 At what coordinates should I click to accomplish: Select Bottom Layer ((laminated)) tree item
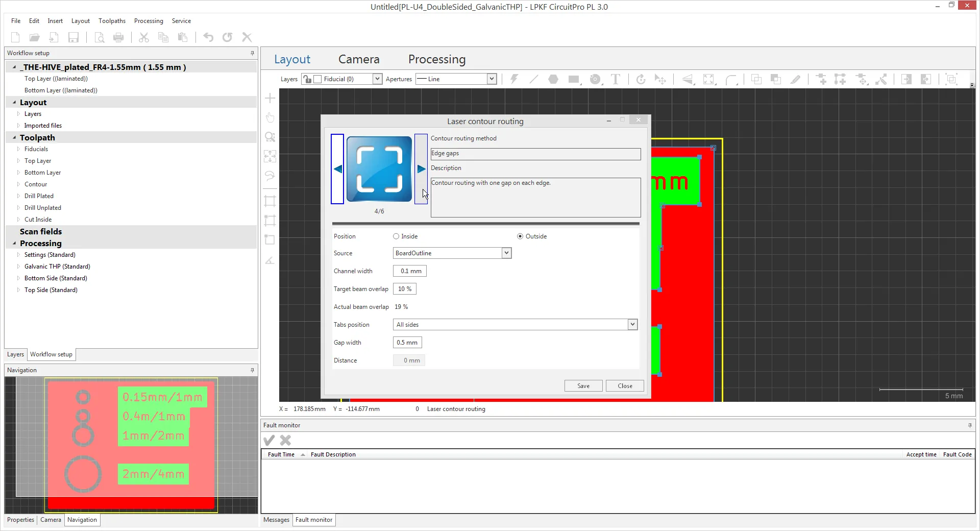(61, 90)
